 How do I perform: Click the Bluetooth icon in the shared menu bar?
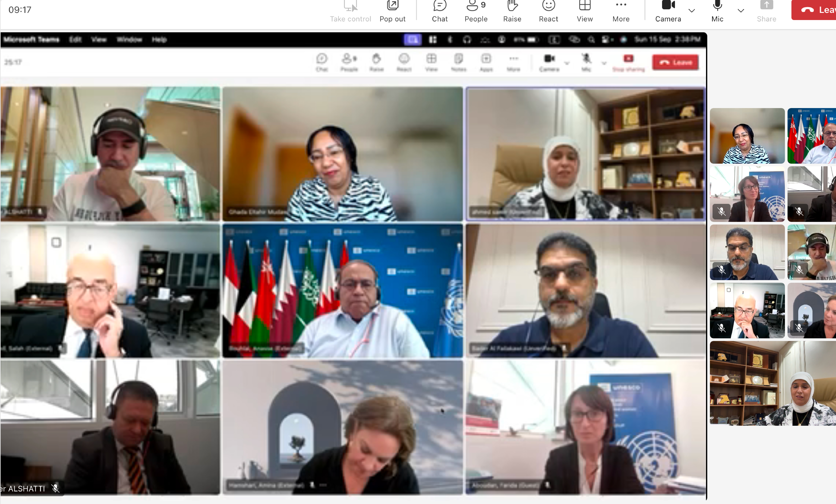tap(450, 40)
